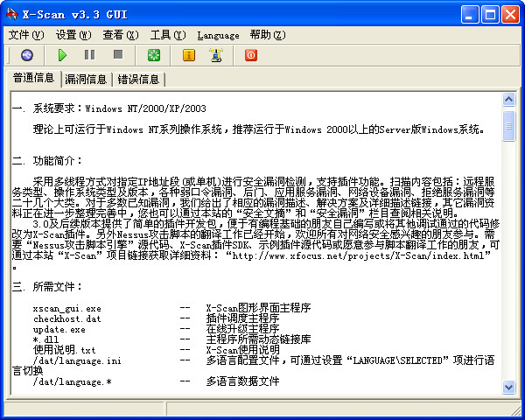525x420 pixels.
Task: Click 插件调度主程序 description
Action: coord(242,318)
